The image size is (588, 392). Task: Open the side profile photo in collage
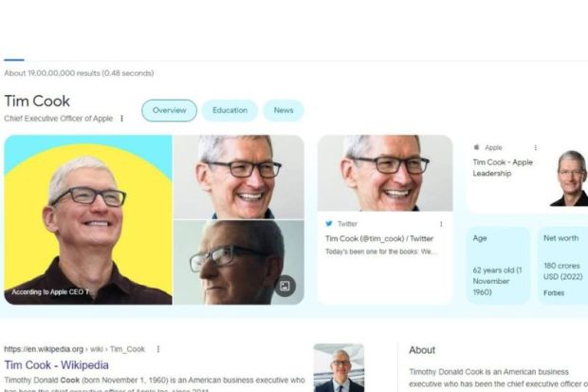(x=239, y=262)
